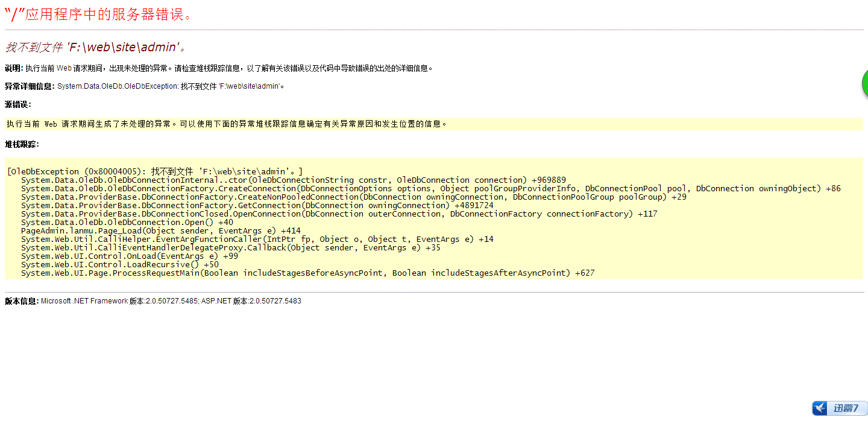Click the bold 异常详细信息 label
This screenshot has height=441, width=868.
pos(30,86)
